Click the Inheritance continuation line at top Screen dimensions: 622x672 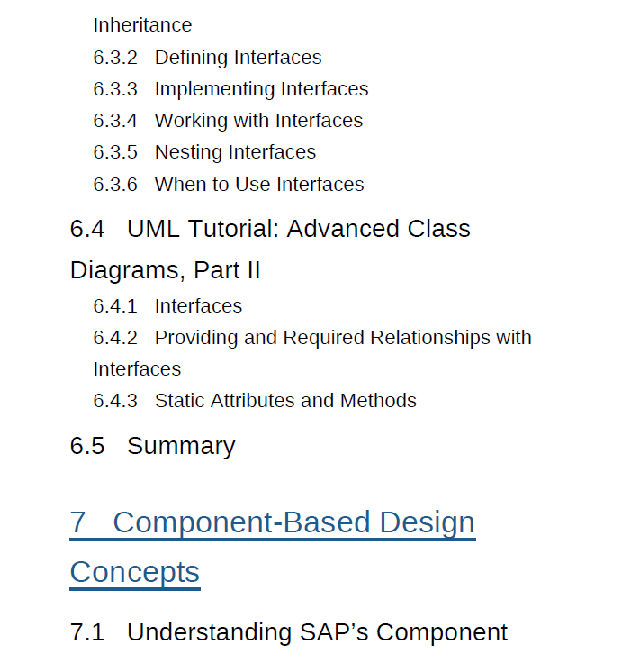(x=142, y=25)
